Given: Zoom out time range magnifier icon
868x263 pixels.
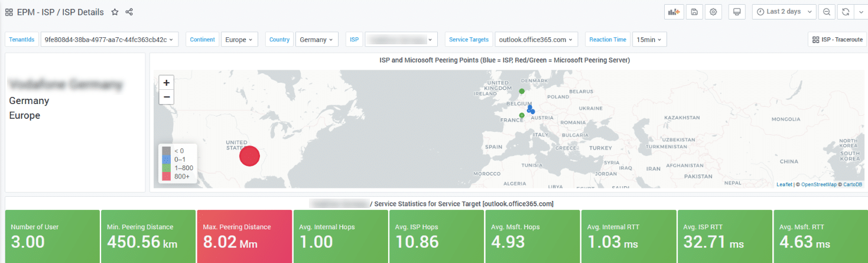Looking at the screenshot, I should coord(827,12).
